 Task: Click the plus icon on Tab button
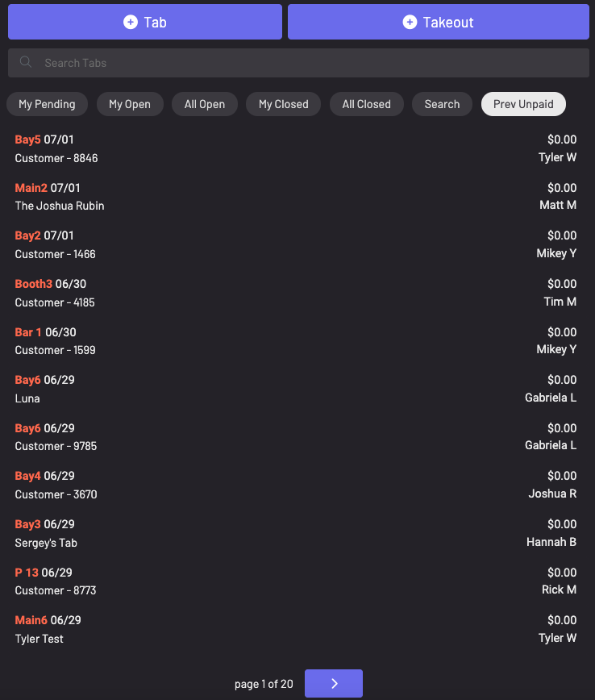[131, 22]
